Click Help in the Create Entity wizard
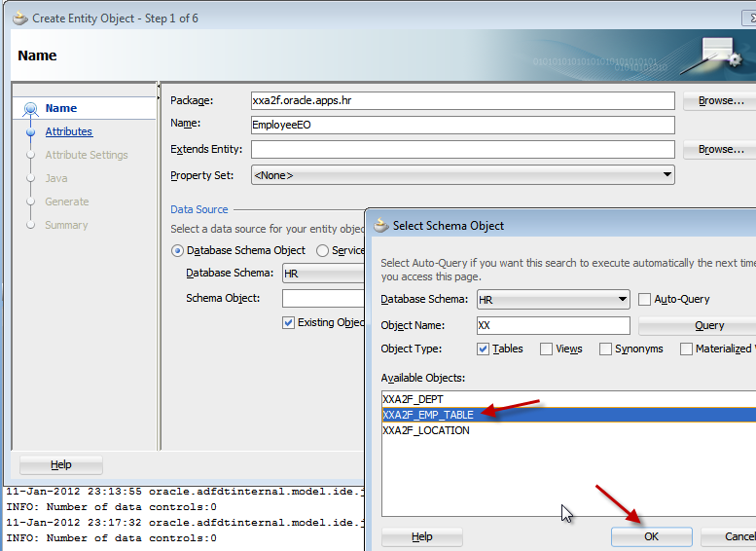Image resolution: width=756 pixels, height=551 pixels. (x=60, y=464)
